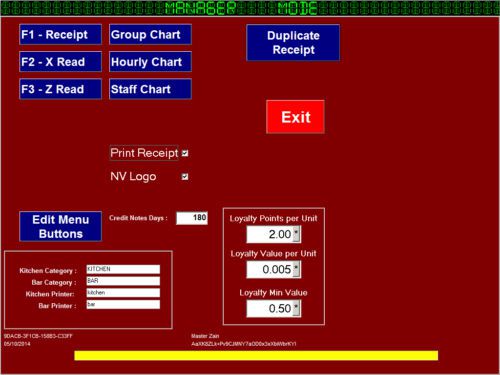Click the Kitchen Printer input field
Image resolution: width=500 pixels, height=375 pixels.
pyautogui.click(x=123, y=293)
